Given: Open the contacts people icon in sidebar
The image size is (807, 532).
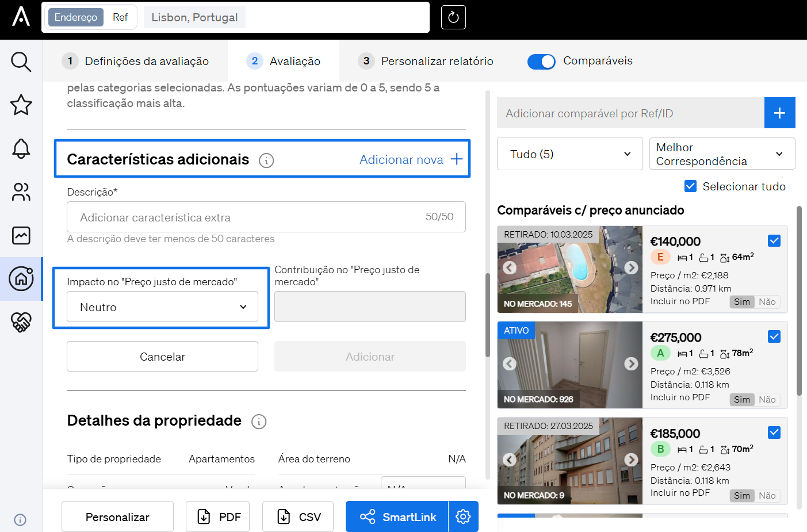Looking at the screenshot, I should pyautogui.click(x=21, y=192).
